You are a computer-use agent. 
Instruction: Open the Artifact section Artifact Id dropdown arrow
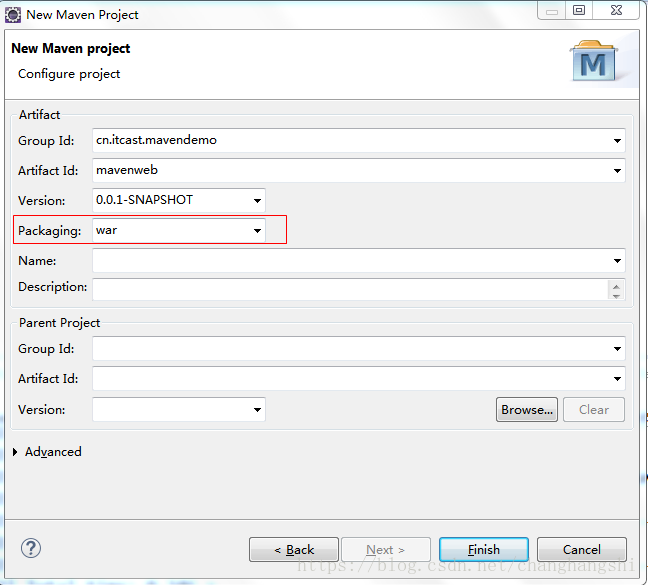617,171
